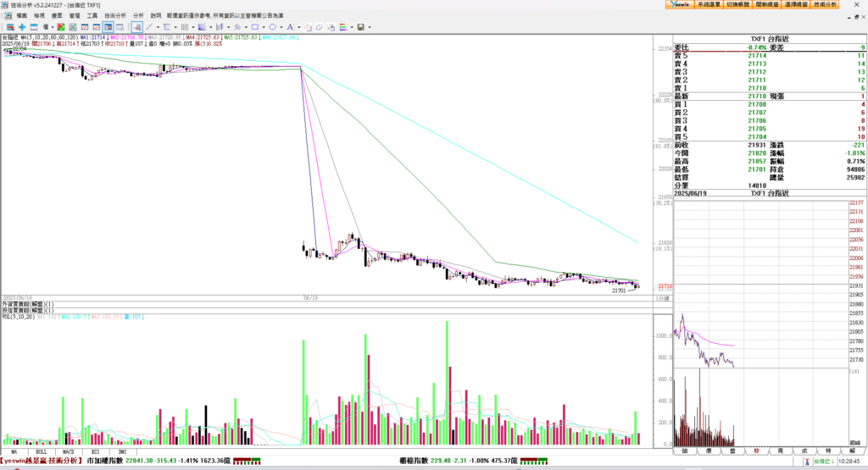Select the ellipse drawing tool
Image resolution: width=868 pixels, height=470 pixels.
tap(272, 27)
